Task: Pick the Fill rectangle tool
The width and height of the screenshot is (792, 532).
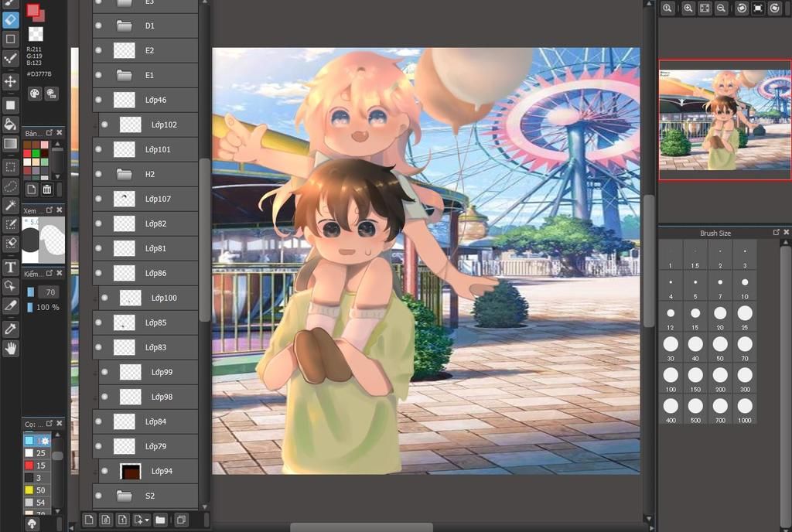Action: tap(11, 105)
